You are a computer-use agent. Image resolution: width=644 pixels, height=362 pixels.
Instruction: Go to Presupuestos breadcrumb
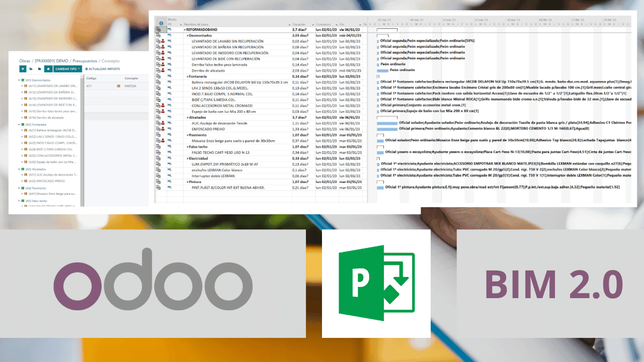(x=85, y=60)
